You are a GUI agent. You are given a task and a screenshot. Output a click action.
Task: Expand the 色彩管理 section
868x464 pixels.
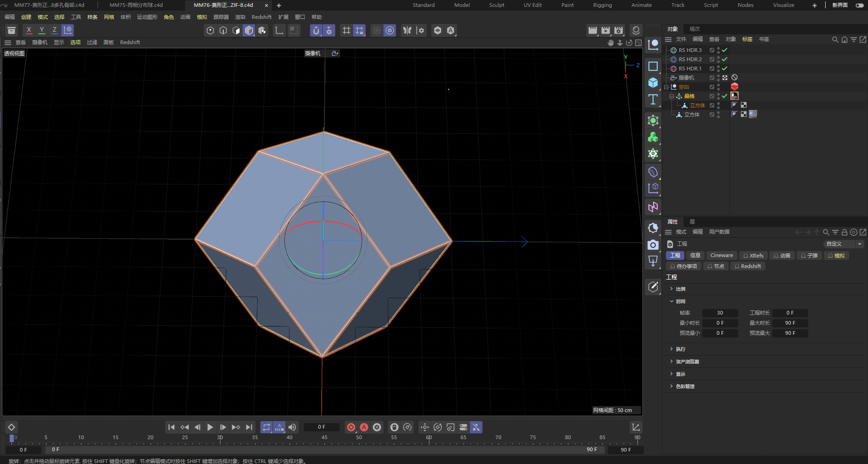coord(671,386)
